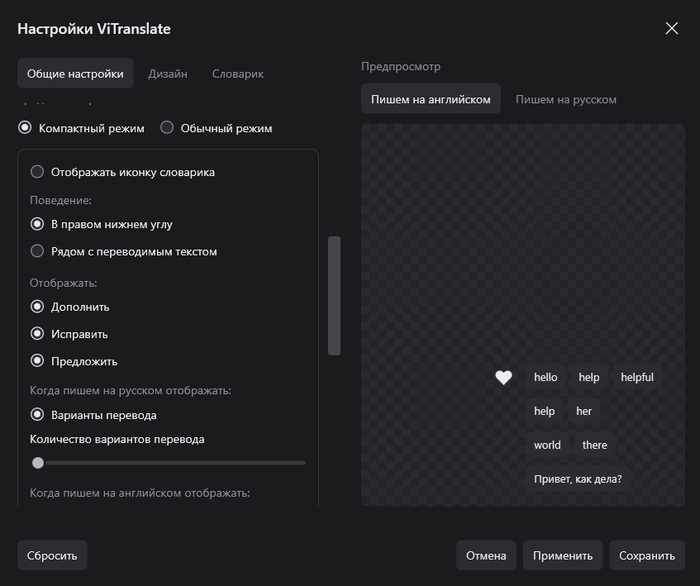This screenshot has width=700, height=586.
Task: Click the Сбросить button
Action: [x=52, y=555]
